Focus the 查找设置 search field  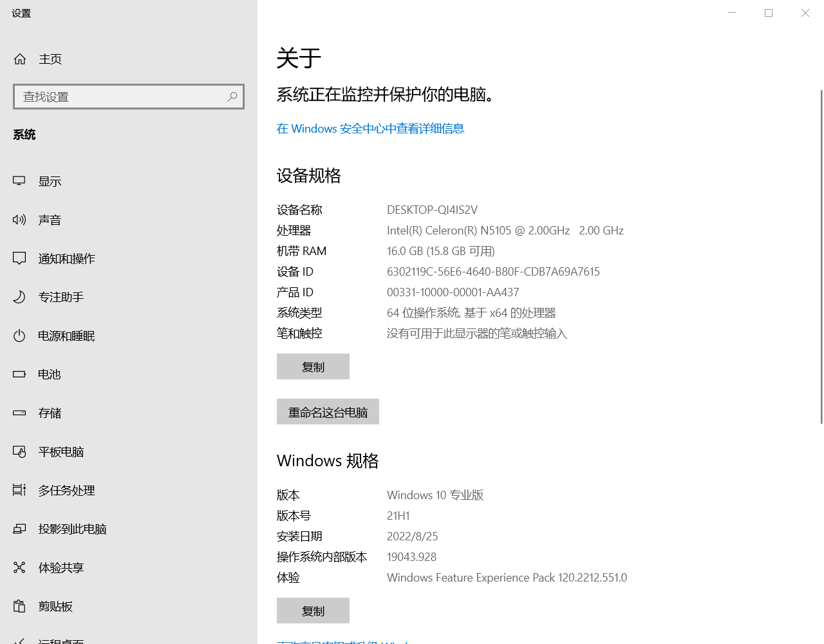(129, 97)
